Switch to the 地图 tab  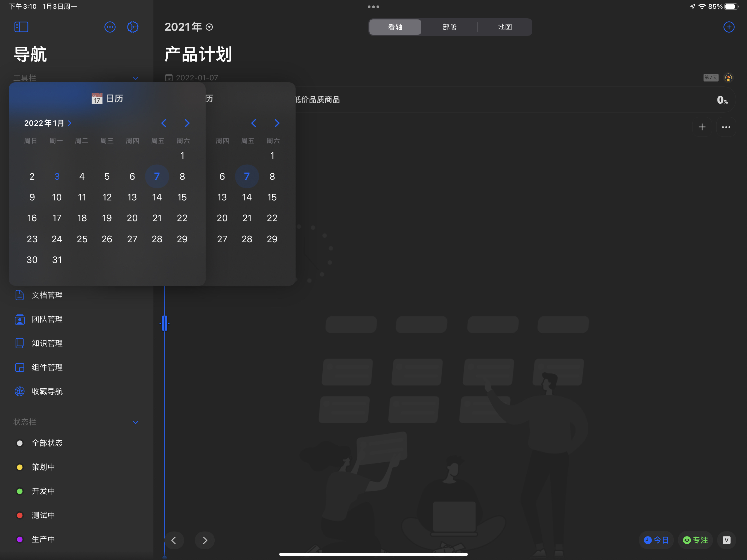click(504, 27)
